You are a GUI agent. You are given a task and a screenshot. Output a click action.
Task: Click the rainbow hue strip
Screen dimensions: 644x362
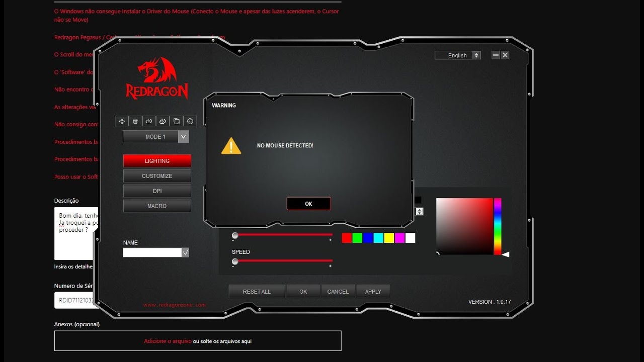498,226
